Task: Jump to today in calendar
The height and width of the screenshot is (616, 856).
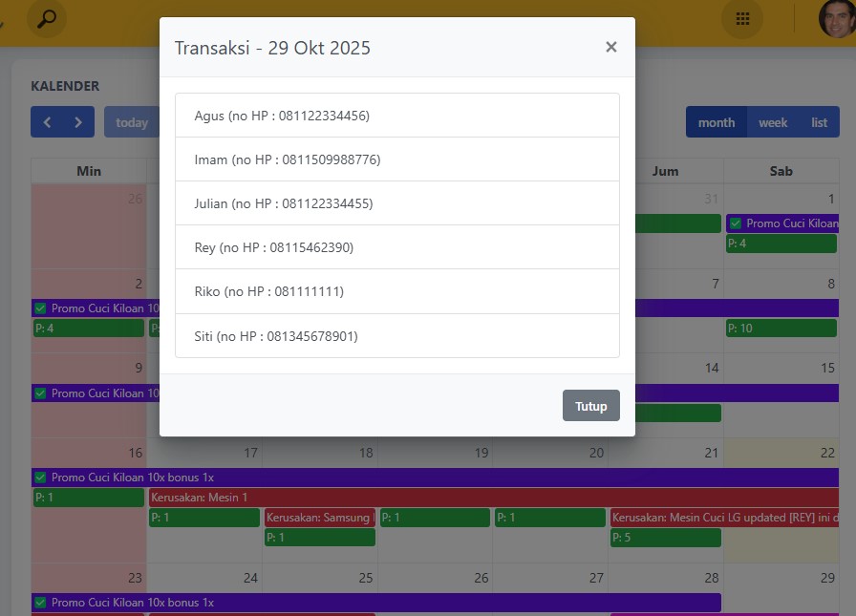Action: click(132, 122)
